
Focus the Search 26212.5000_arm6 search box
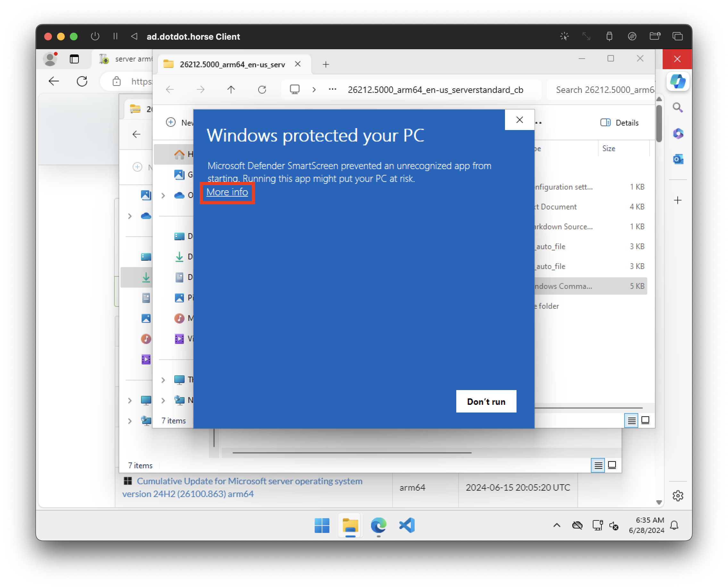tap(600, 90)
